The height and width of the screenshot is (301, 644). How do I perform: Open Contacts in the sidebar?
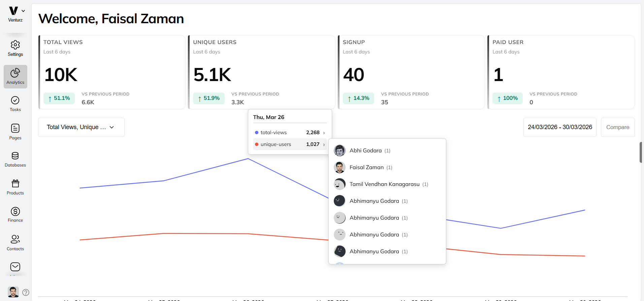pos(15,243)
